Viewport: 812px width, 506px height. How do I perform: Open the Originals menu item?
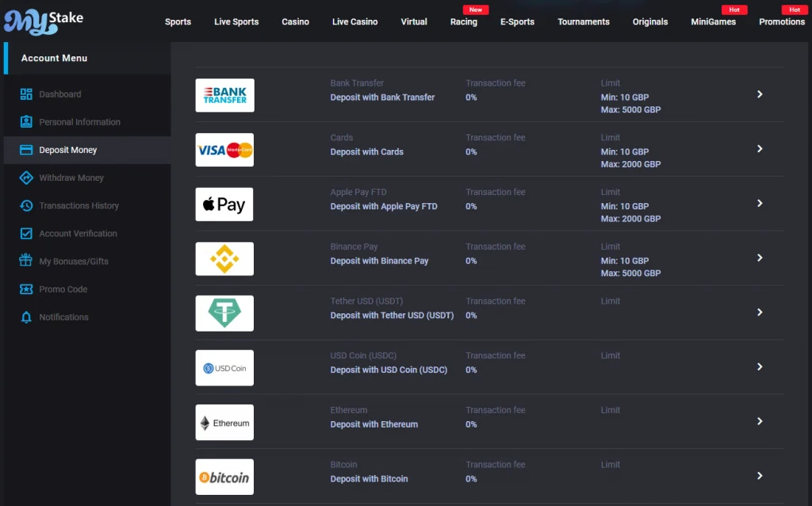650,21
